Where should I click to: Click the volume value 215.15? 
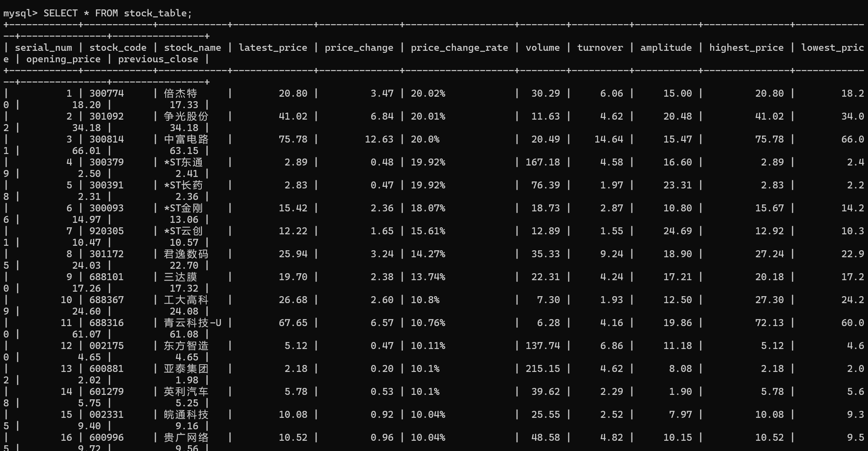click(x=542, y=369)
